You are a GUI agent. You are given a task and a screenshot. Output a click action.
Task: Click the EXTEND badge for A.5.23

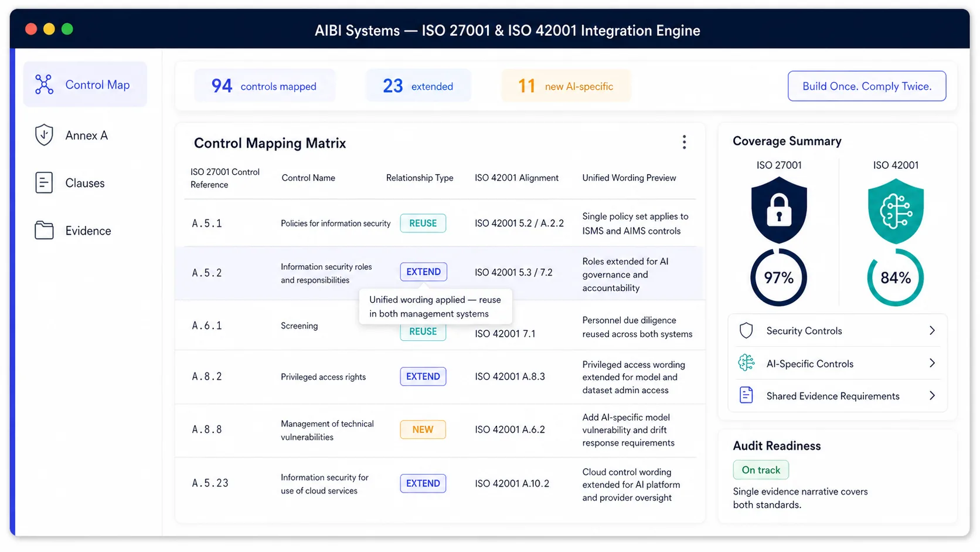tap(423, 483)
